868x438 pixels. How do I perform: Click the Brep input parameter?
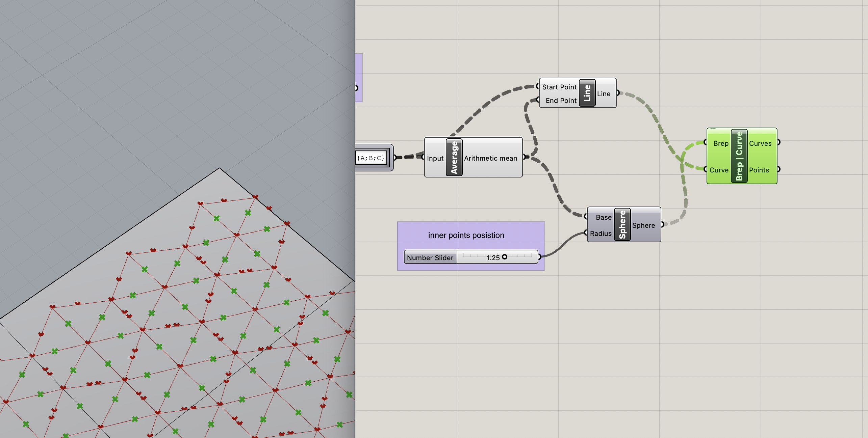[x=720, y=143]
